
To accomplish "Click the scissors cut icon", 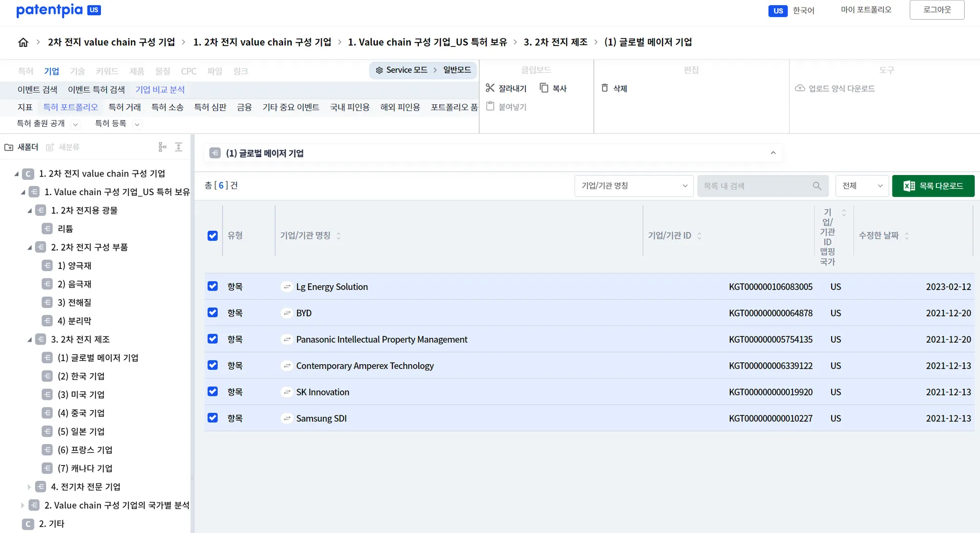I will (x=490, y=88).
